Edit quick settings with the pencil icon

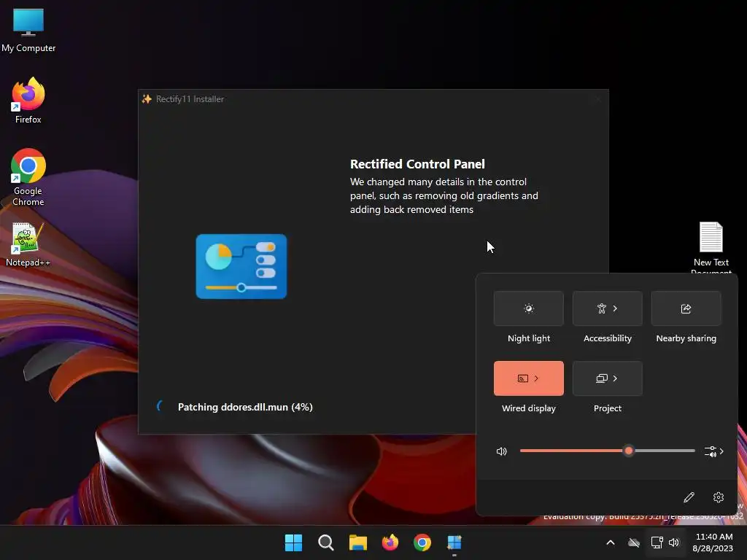[689, 497]
